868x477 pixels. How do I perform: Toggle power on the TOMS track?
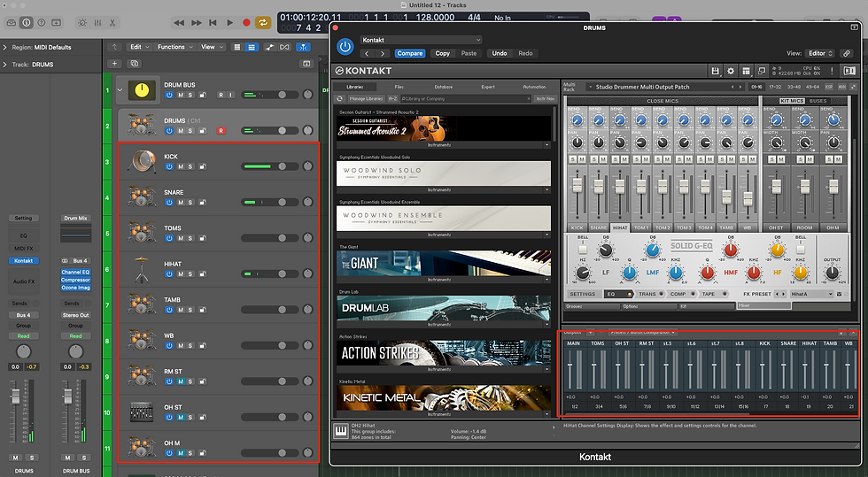pyautogui.click(x=169, y=238)
